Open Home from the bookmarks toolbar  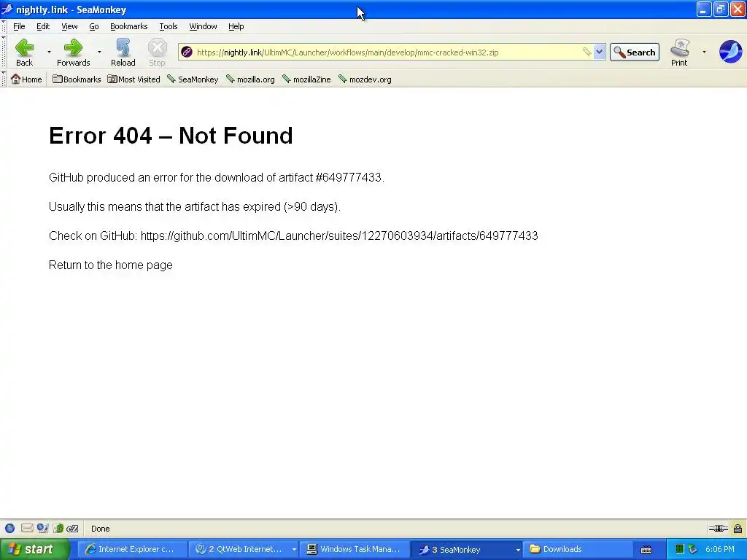click(x=26, y=79)
